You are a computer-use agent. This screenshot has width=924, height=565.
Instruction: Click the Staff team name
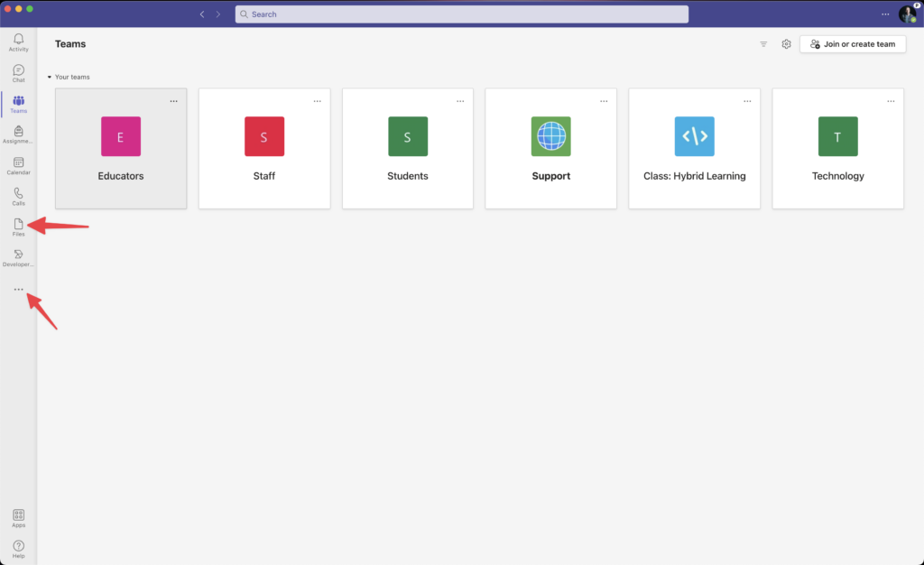(264, 176)
